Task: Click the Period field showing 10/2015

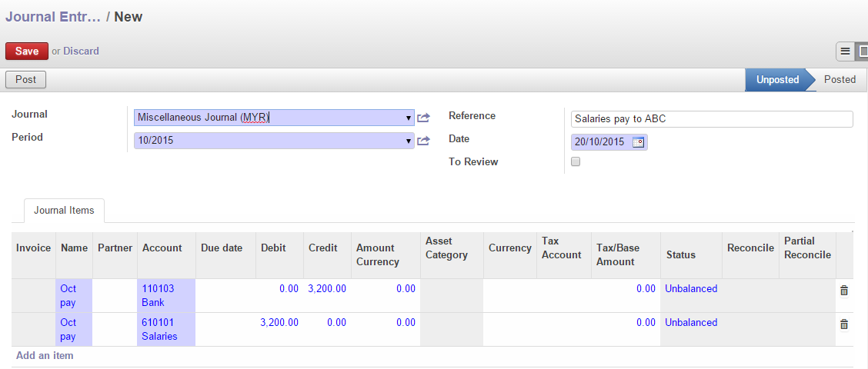Action: 274,141
